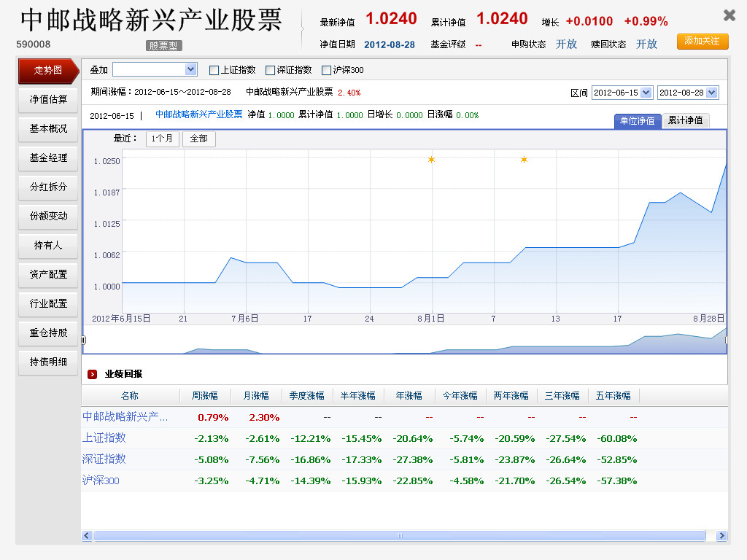Click the horizontal scrollbar left arrow

pyautogui.click(x=87, y=536)
